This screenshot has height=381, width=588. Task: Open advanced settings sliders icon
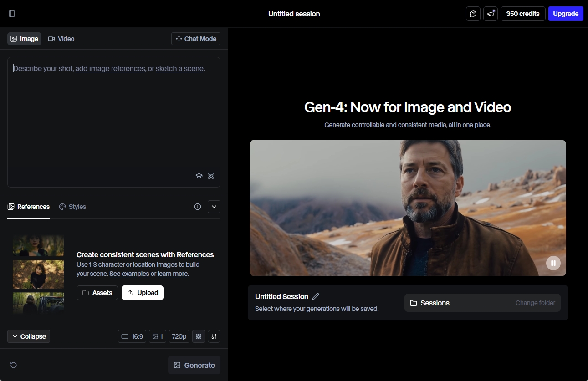214,336
